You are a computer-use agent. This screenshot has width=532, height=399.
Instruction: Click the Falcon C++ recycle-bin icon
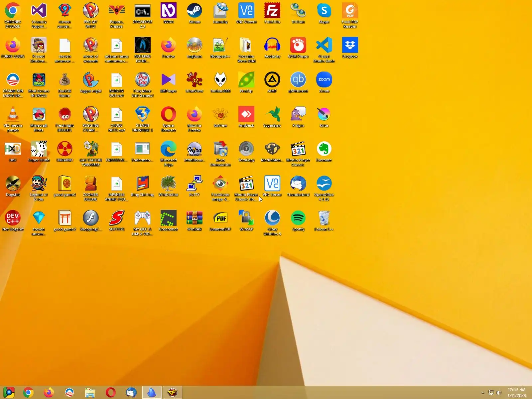[324, 221]
